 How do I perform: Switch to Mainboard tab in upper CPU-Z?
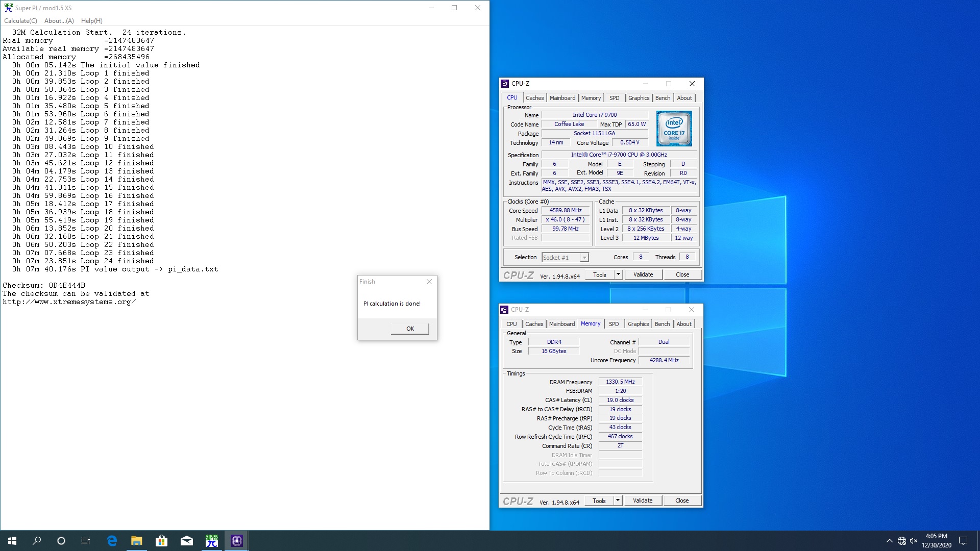562,98
